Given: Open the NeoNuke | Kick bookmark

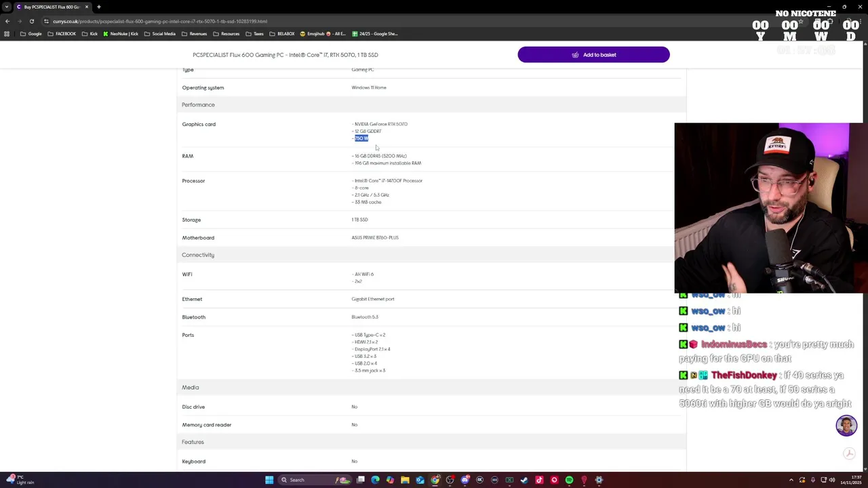Looking at the screenshot, I should [x=121, y=34].
